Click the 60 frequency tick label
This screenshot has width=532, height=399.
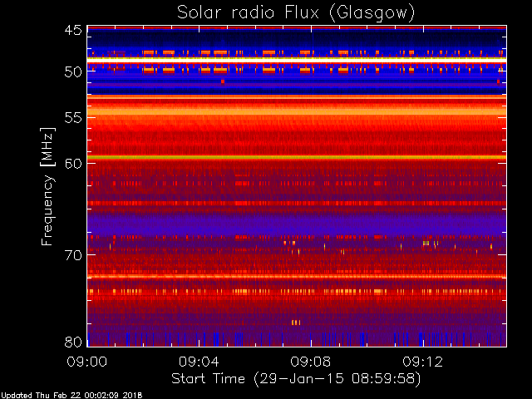[x=73, y=163]
